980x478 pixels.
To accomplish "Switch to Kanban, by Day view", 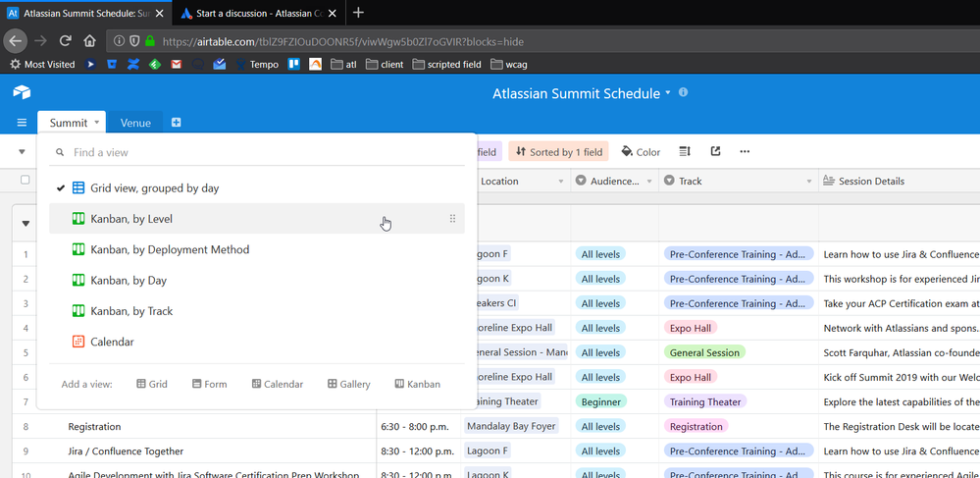I will 257,281.
